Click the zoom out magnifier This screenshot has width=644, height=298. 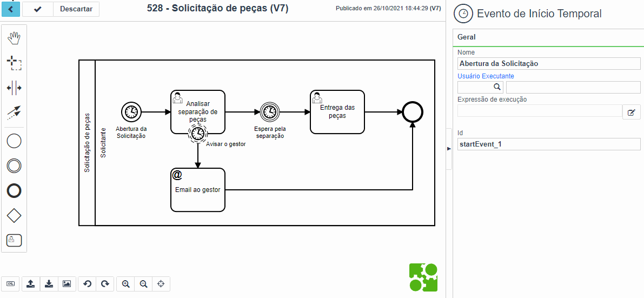pyautogui.click(x=143, y=283)
